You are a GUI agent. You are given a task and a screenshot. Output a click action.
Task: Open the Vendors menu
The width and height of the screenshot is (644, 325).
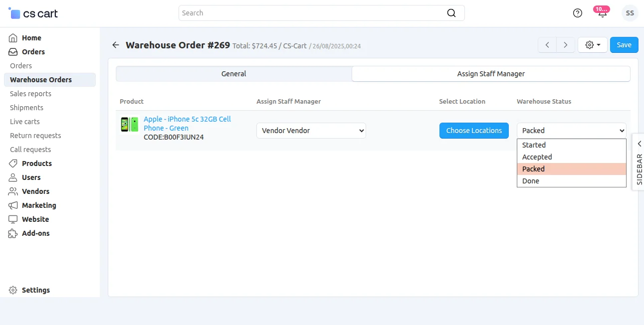click(x=35, y=191)
